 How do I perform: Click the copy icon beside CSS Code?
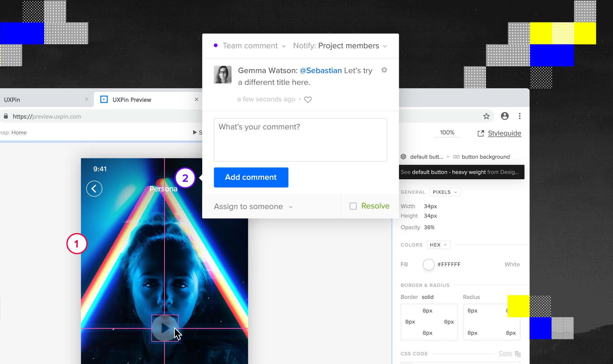pyautogui.click(x=518, y=354)
